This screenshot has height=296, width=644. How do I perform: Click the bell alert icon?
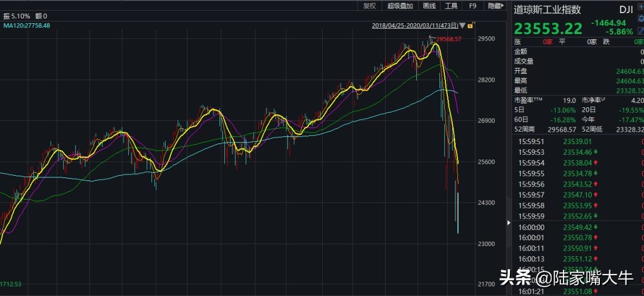click(x=640, y=19)
